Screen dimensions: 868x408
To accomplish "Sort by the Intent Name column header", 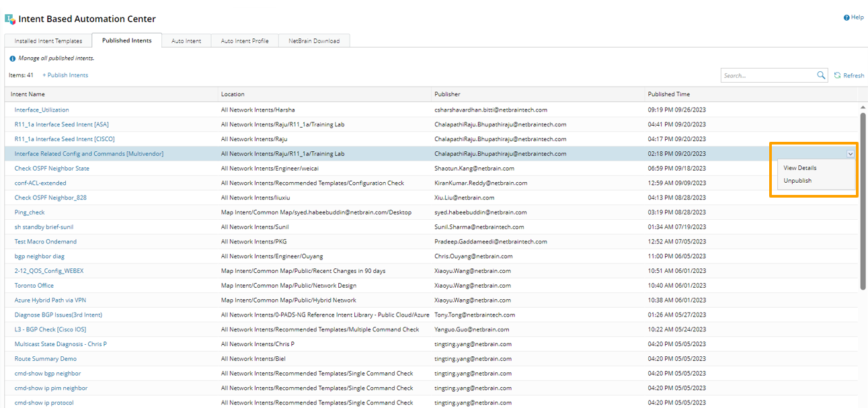I will click(28, 94).
